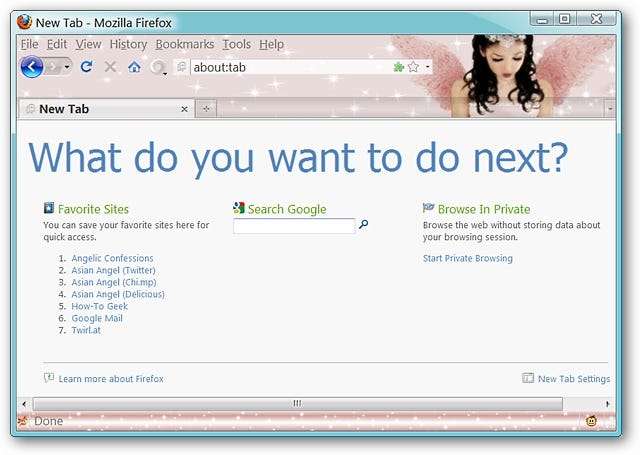Visit the How-To Geek link
The image size is (640, 455).
pyautogui.click(x=100, y=306)
